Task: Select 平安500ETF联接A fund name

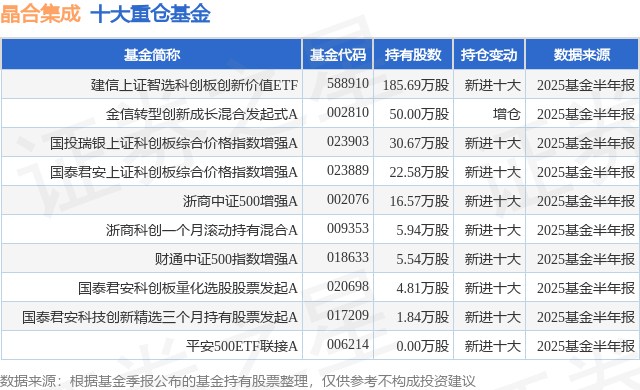Action: [242, 346]
